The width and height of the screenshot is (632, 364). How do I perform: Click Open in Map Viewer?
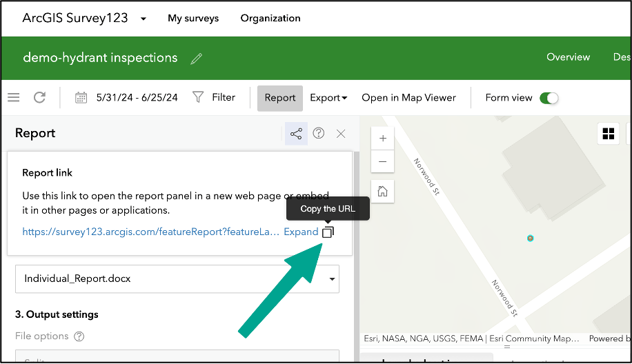pyautogui.click(x=408, y=98)
